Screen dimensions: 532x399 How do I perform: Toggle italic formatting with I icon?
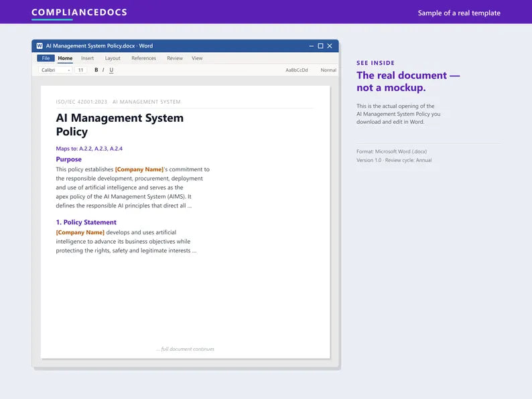103,70
